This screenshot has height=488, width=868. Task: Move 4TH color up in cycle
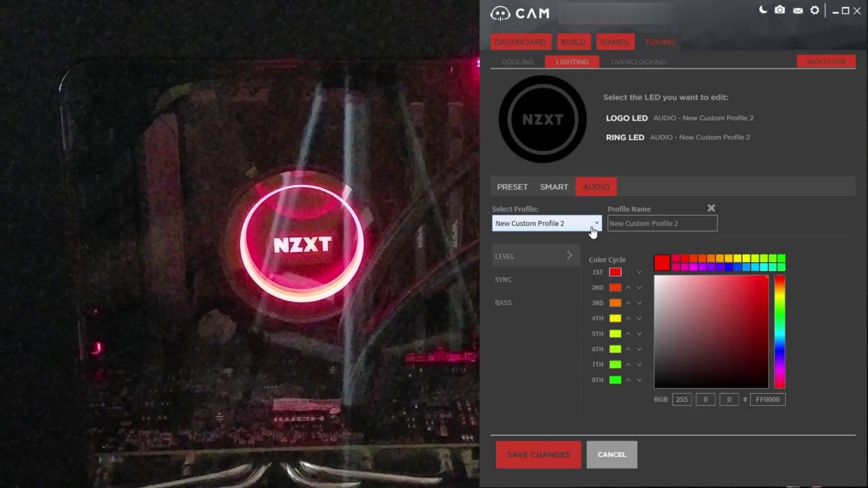[x=628, y=319]
